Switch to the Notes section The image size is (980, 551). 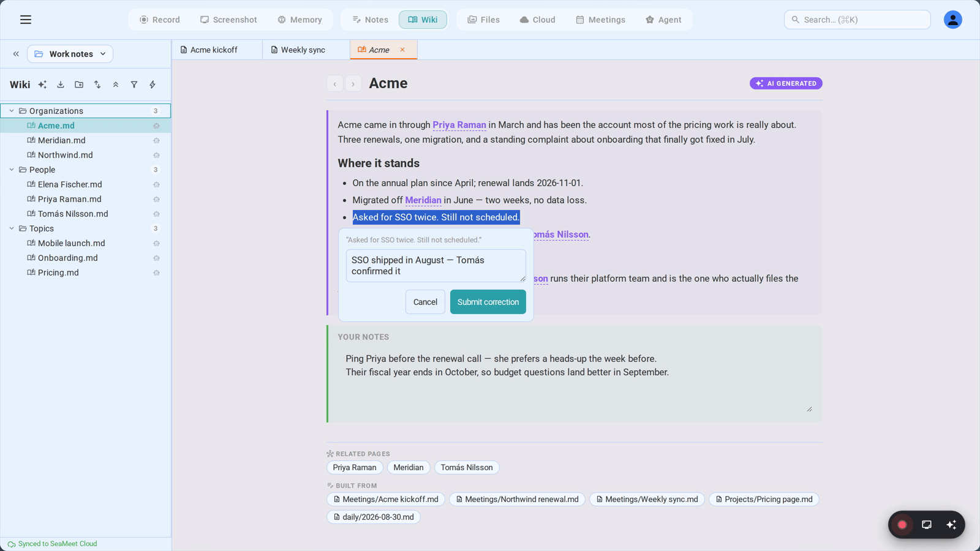click(370, 20)
